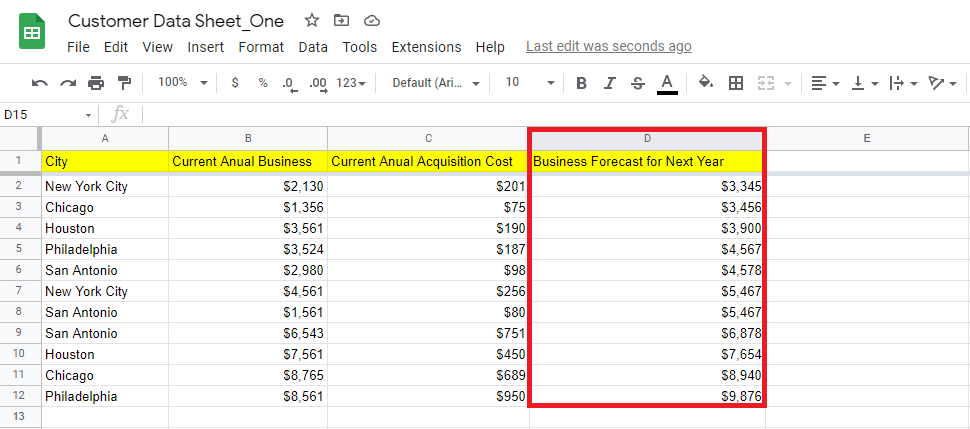Click the 'Last edit was seconds ago' link
The height and width of the screenshot is (429, 970).
608,47
